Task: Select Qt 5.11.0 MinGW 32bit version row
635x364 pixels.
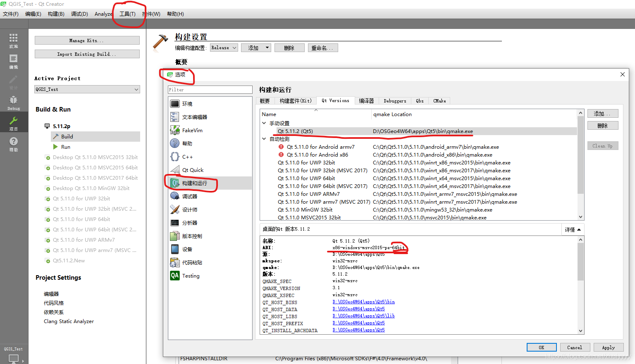Action: coord(418,210)
